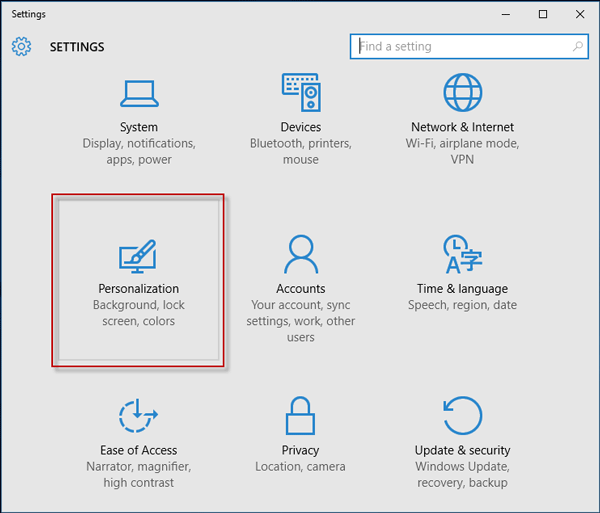Open the Time & language clock icon
This screenshot has width=600, height=513.
(x=463, y=254)
